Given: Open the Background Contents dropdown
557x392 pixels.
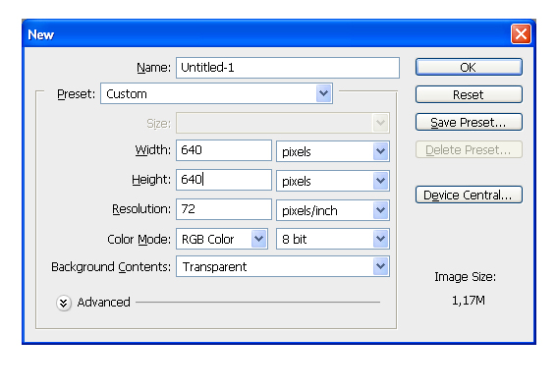Looking at the screenshot, I should 283,266.
